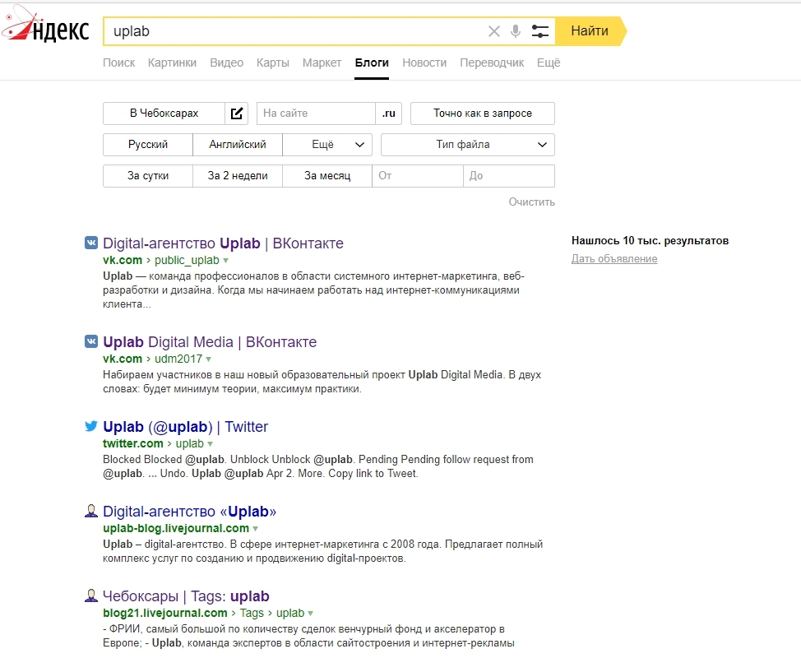The image size is (801, 672).
Task: Click the Twitter bird icon beside Uplab result
Action: 91,426
